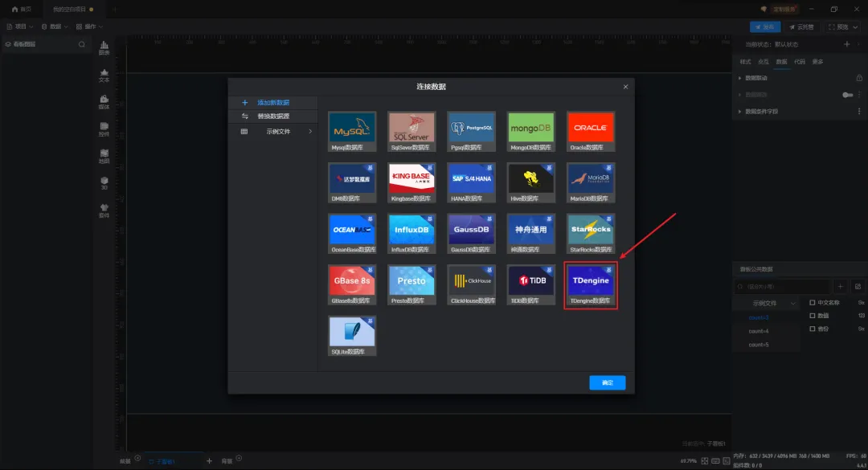
Task: Choose the TiDB database tile
Action: click(531, 284)
